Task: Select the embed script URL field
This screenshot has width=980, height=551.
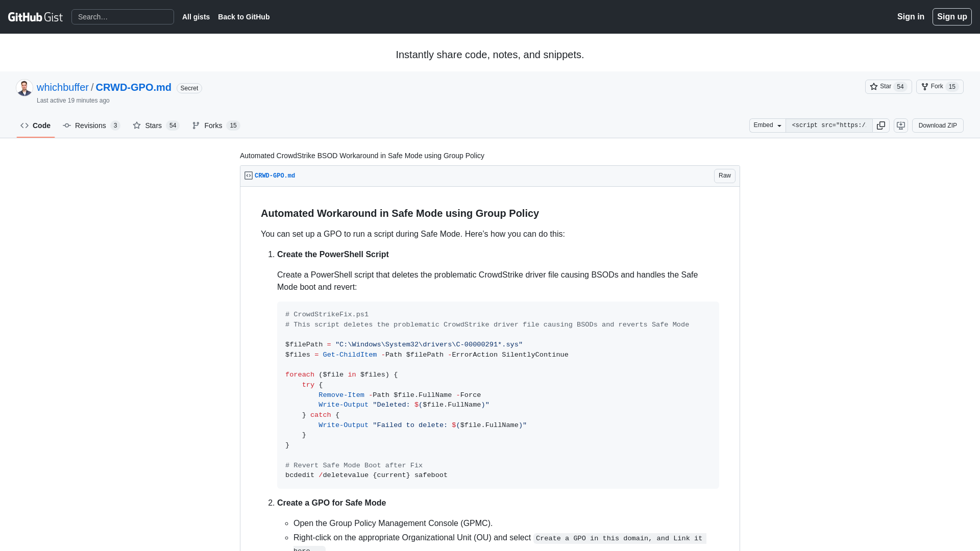Action: point(829,126)
